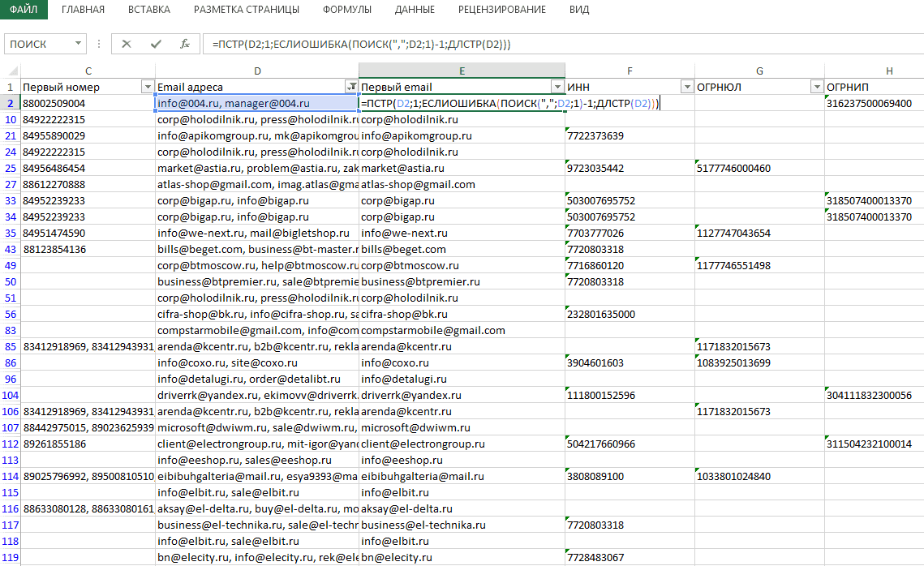Click driverrk@yandex.ru in column E
Image resolution: width=924 pixels, height=566 pixels.
(x=462, y=395)
